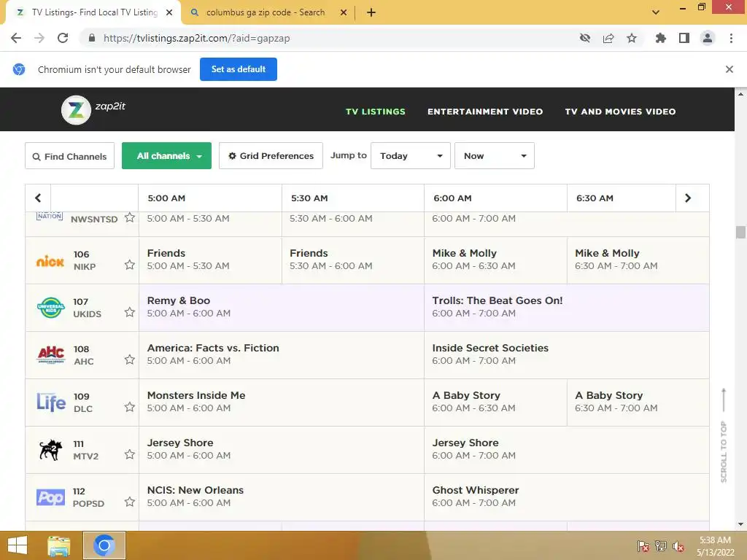Show later times with right arrow
This screenshot has height=560, width=747.
688,198
